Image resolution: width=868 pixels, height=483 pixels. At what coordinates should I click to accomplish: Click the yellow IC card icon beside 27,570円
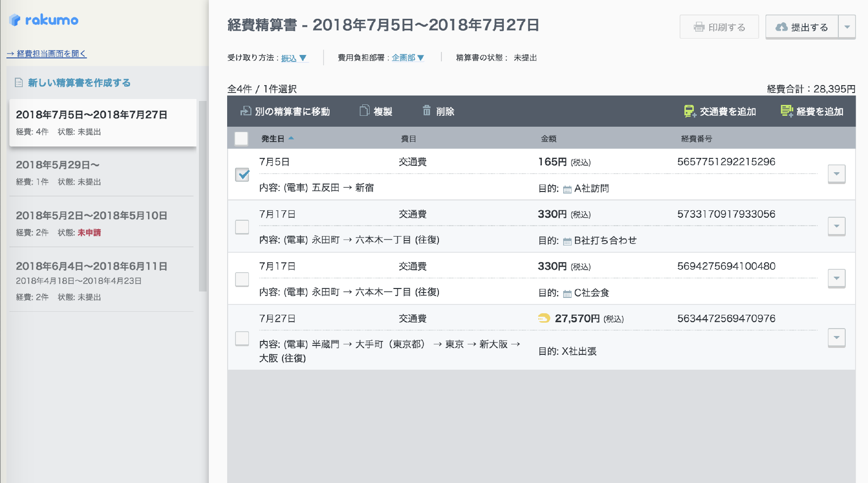coord(544,318)
